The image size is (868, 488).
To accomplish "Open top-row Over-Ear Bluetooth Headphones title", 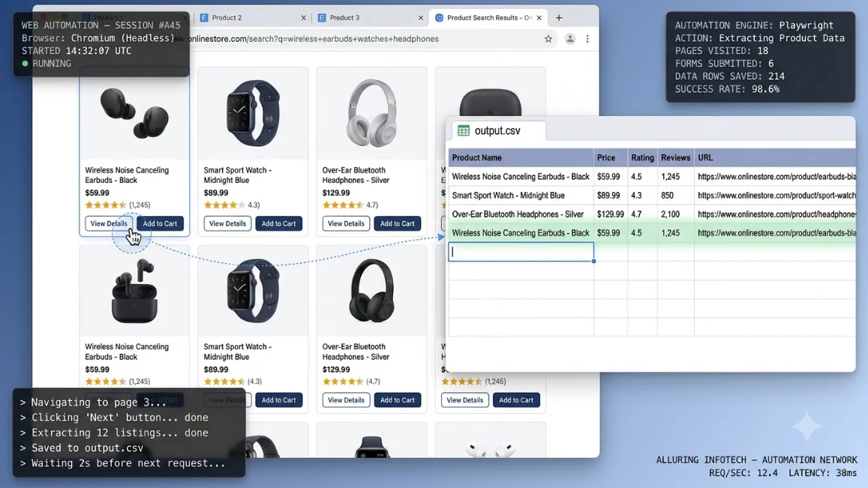I will [356, 175].
